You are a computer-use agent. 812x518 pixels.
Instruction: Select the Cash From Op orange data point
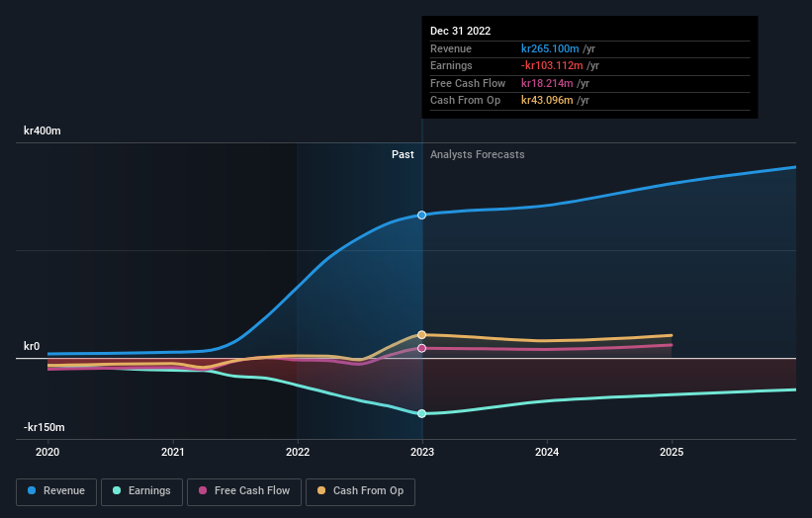point(422,335)
